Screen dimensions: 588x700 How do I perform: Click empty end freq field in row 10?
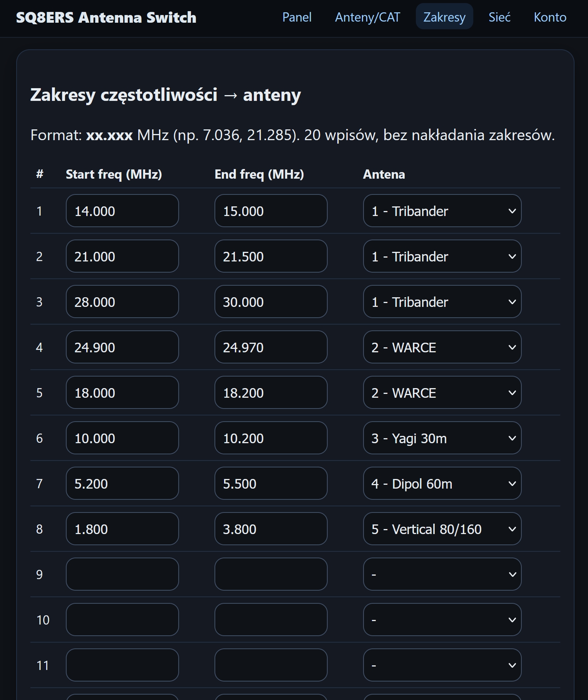(271, 620)
